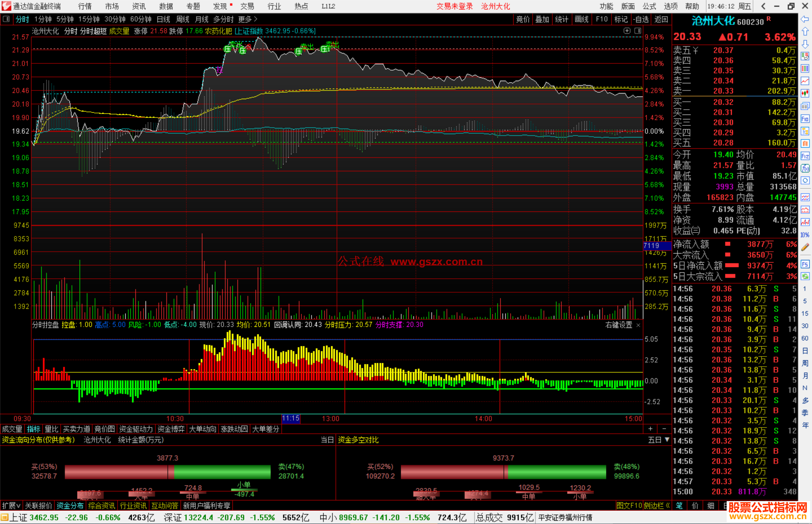The height and width of the screenshot is (524, 812).
Task: Toggle the left panel icon on period bar
Action: coord(6,19)
